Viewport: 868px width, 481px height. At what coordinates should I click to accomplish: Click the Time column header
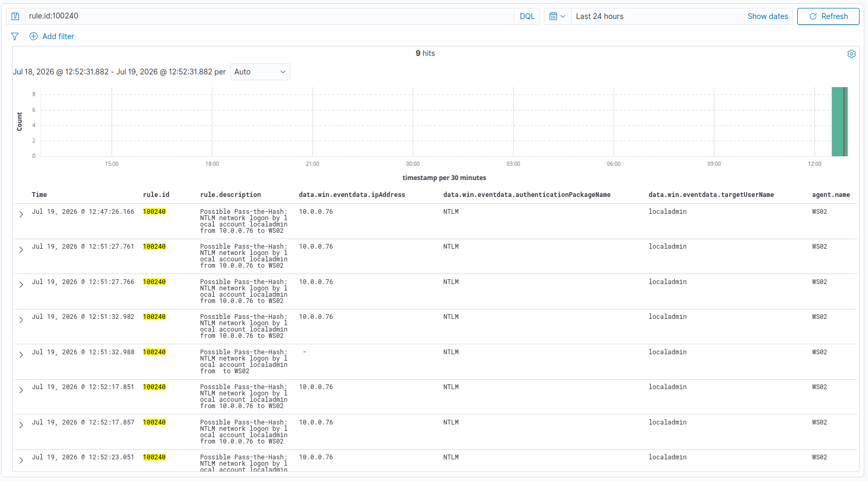click(39, 195)
